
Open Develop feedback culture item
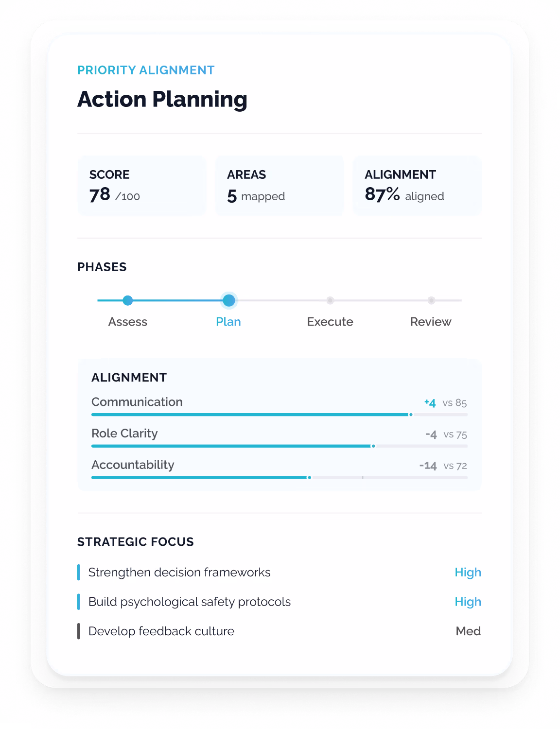pos(280,631)
